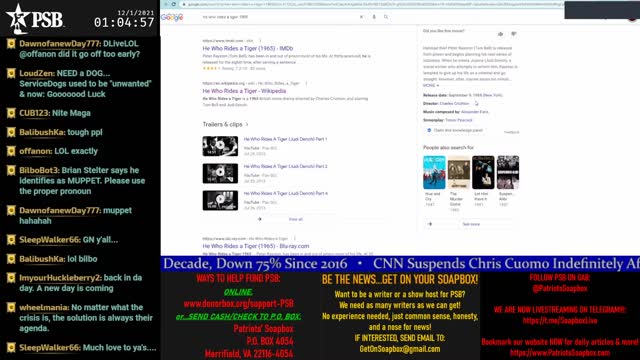Viewport: 640px width, 360px height.
Task: Open the music composer Alexander Faris link
Action: (x=475, y=111)
